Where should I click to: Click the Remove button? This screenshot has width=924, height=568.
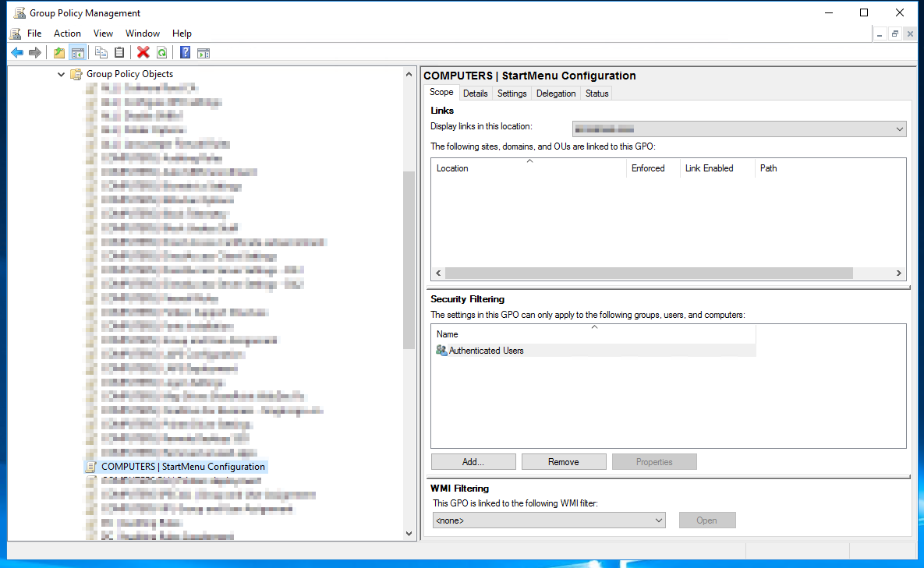(564, 462)
